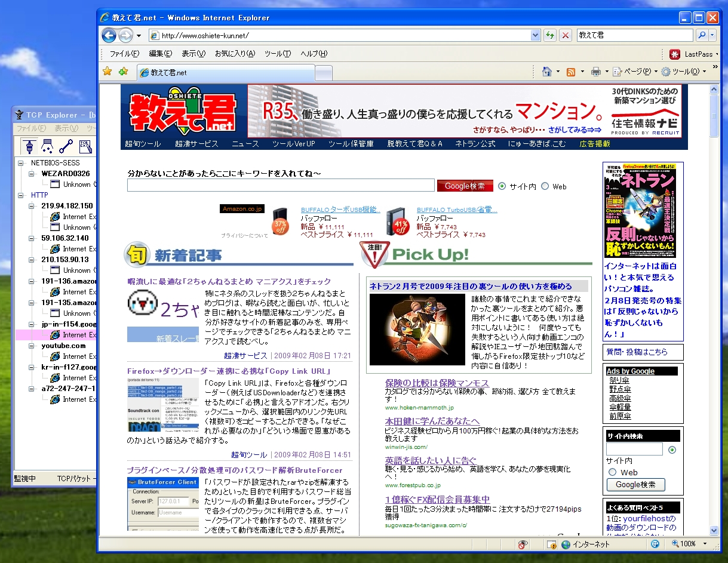Click the pop-up blocker status bar icon

pos(552,544)
